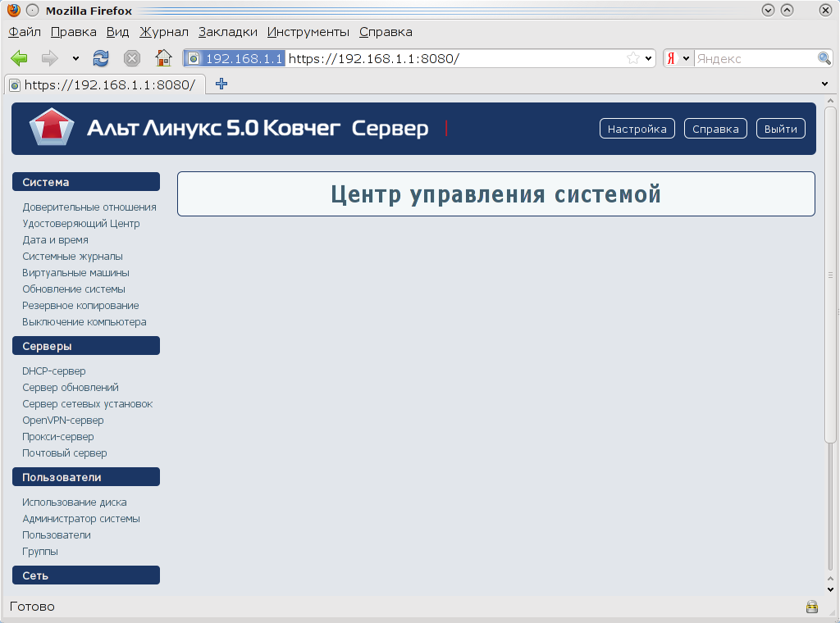Bookmark this page with the star

click(633, 58)
